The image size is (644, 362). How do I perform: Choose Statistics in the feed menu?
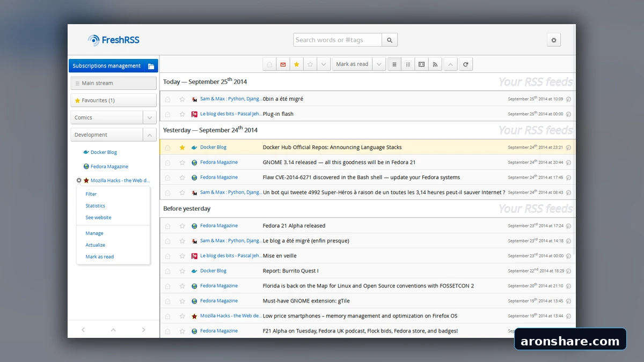pyautogui.click(x=96, y=206)
